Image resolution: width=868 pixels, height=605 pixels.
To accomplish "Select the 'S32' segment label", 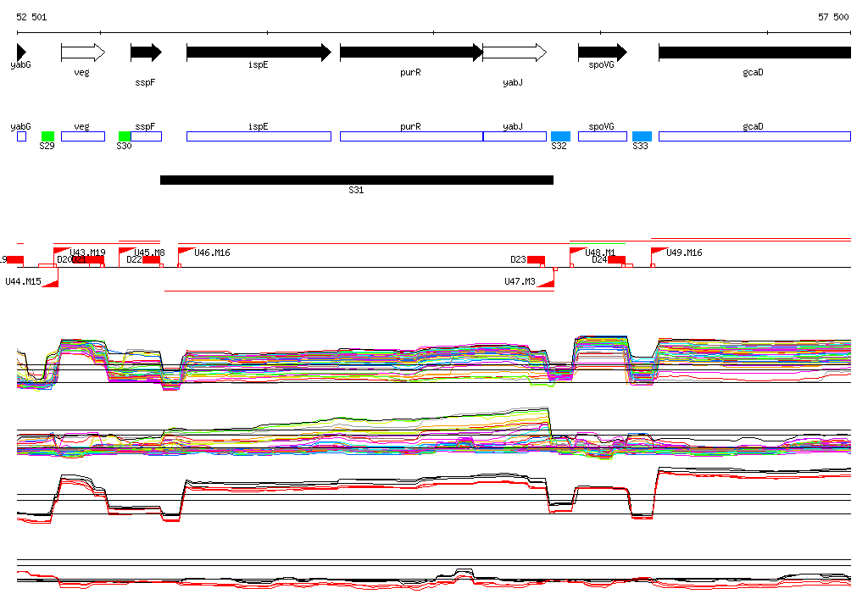I will point(559,146).
